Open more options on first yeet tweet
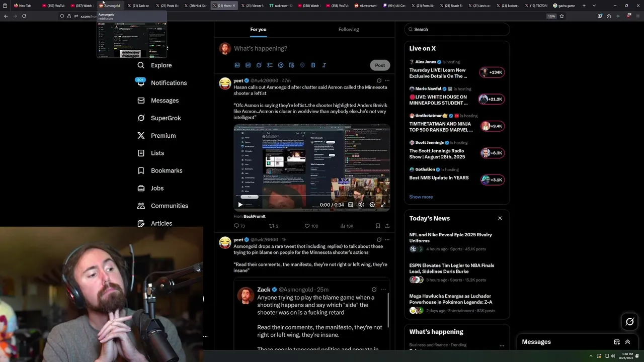This screenshot has width=644, height=362. point(387,80)
